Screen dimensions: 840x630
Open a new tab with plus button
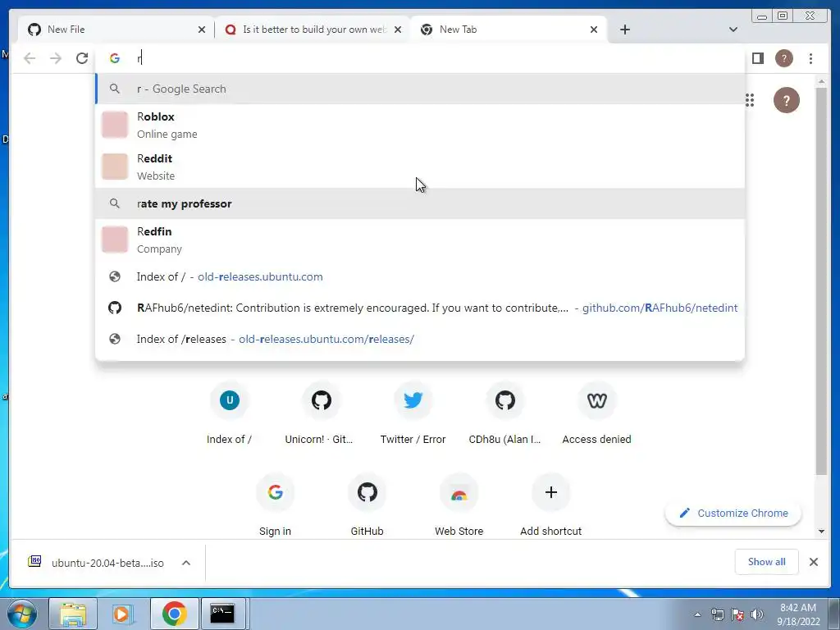click(x=624, y=30)
